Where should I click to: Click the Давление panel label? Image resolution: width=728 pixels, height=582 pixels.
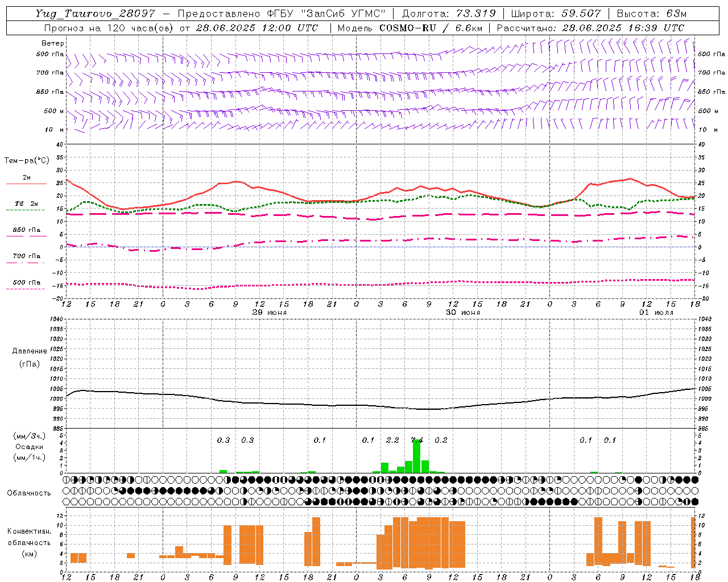pyautogui.click(x=30, y=351)
